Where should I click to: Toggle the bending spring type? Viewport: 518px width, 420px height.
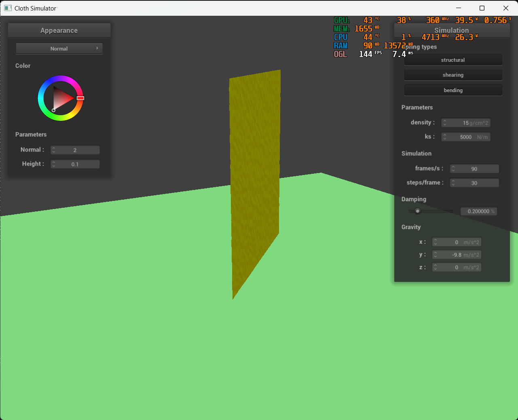click(x=453, y=90)
